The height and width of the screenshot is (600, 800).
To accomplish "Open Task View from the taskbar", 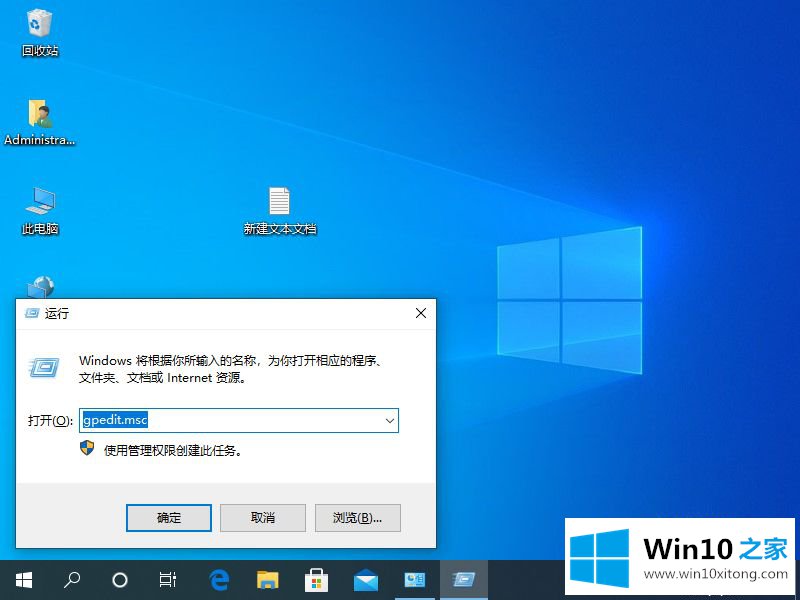I will 168,579.
